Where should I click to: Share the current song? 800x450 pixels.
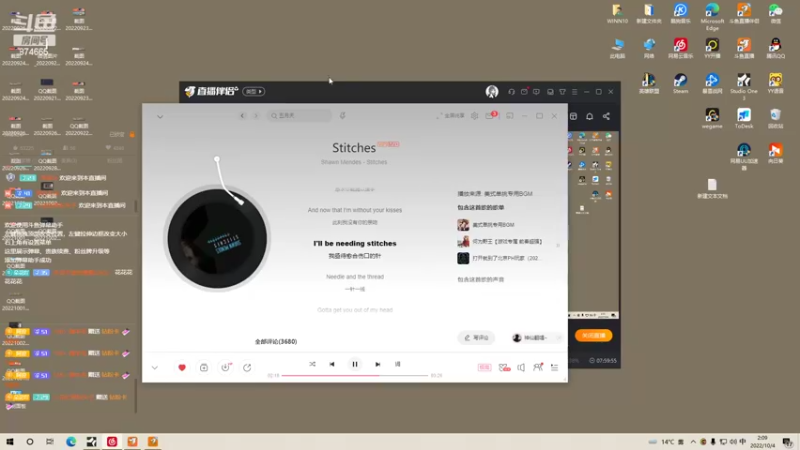pos(247,367)
